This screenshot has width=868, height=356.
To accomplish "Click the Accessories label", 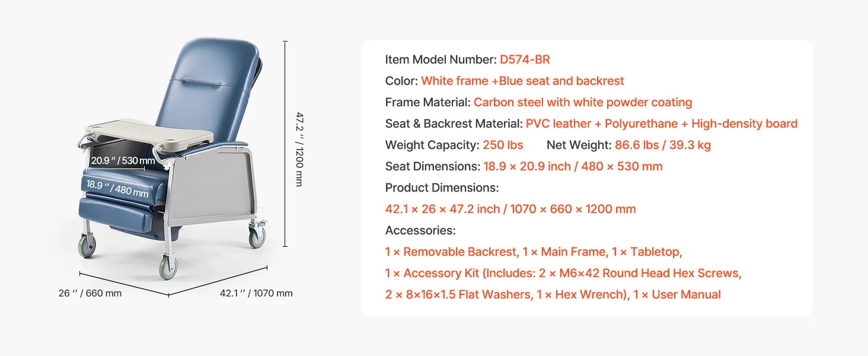I will coord(420,230).
